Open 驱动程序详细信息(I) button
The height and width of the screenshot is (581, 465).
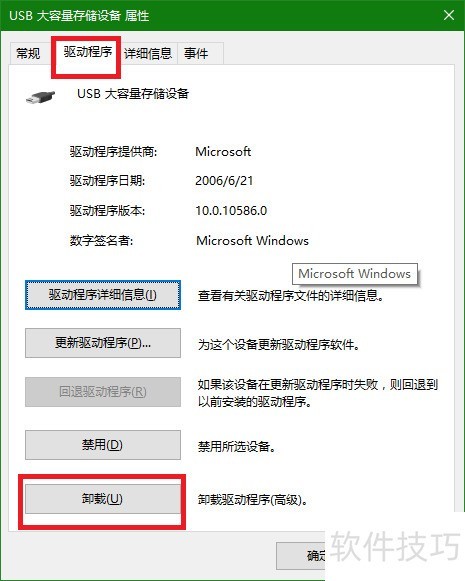tap(103, 295)
